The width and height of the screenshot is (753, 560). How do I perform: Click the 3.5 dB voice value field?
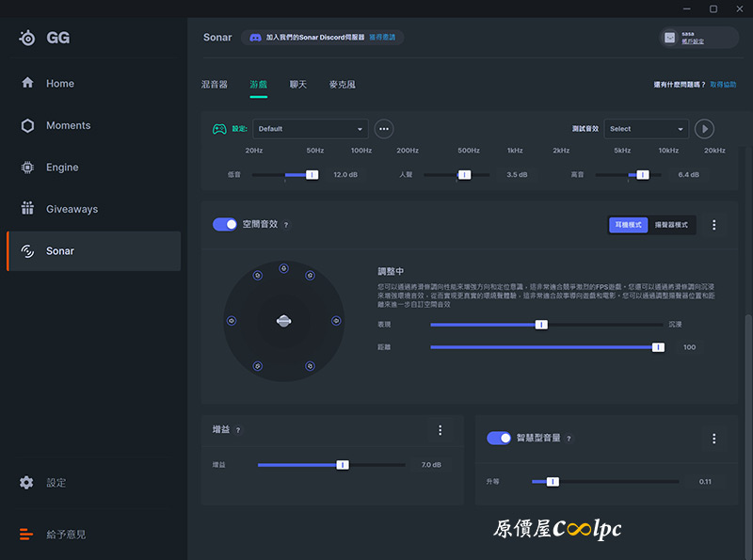pos(517,175)
